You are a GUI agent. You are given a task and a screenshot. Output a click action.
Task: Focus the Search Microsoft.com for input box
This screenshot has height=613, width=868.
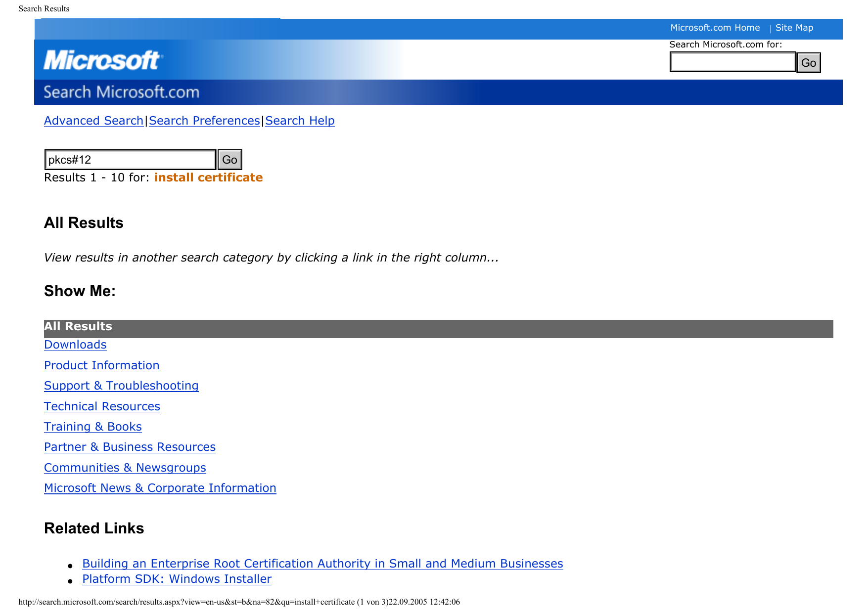click(732, 62)
